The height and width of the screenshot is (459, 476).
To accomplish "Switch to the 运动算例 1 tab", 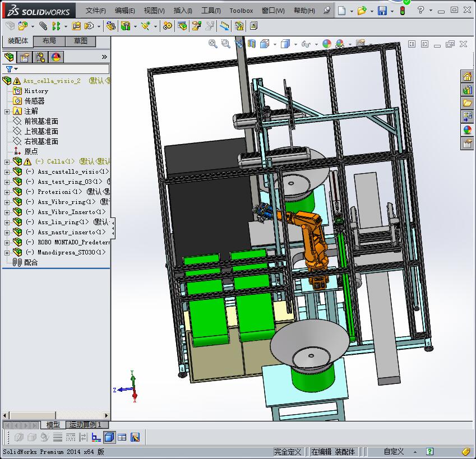I will [85, 424].
